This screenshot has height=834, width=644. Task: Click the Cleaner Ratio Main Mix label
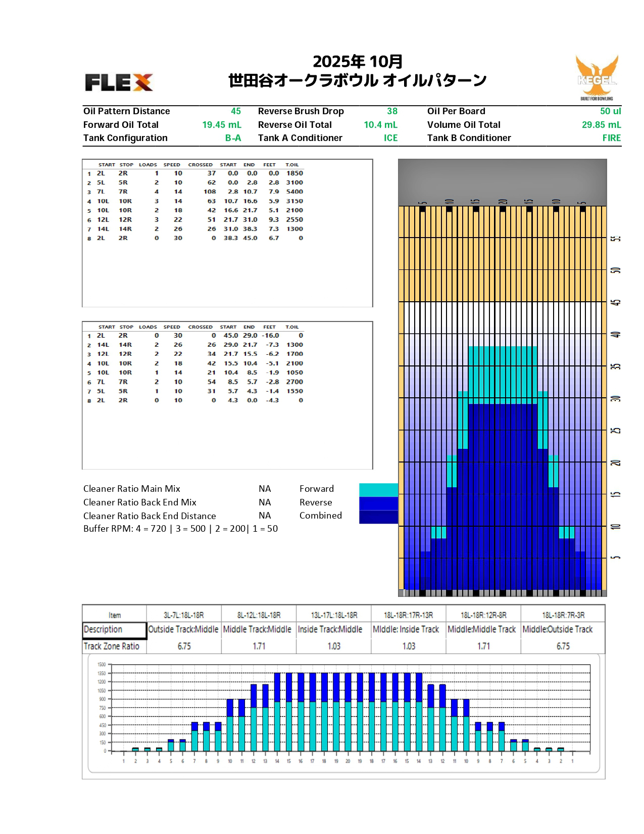[132, 489]
